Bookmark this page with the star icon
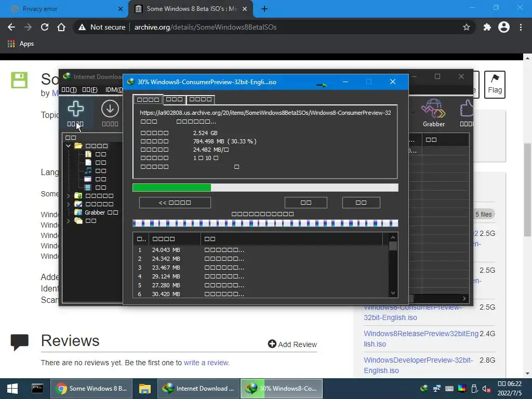The width and height of the screenshot is (532, 399). (467, 27)
